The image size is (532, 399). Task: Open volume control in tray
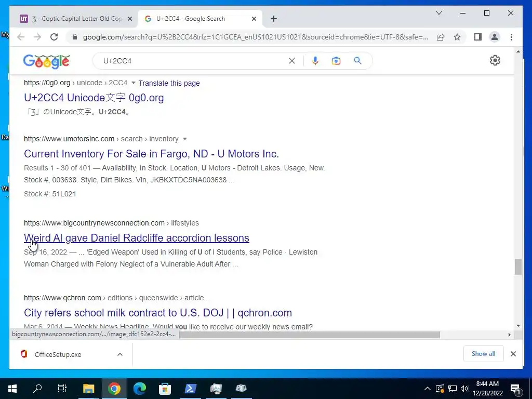coord(464,389)
